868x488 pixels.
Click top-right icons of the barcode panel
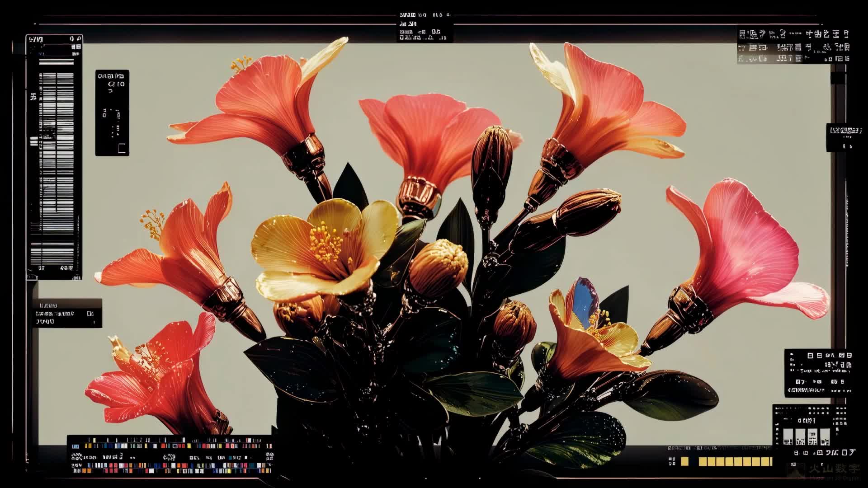[x=75, y=40]
